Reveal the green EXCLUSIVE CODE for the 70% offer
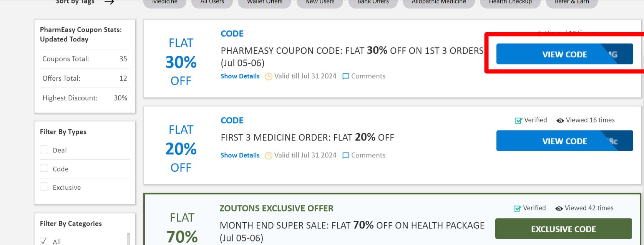644x245 pixels. pos(563,229)
